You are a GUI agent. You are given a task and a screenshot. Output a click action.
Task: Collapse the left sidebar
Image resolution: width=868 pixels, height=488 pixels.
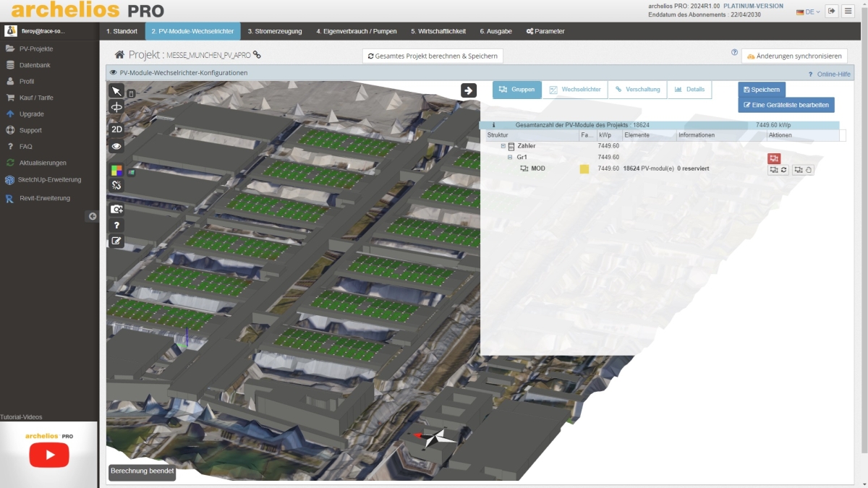93,216
